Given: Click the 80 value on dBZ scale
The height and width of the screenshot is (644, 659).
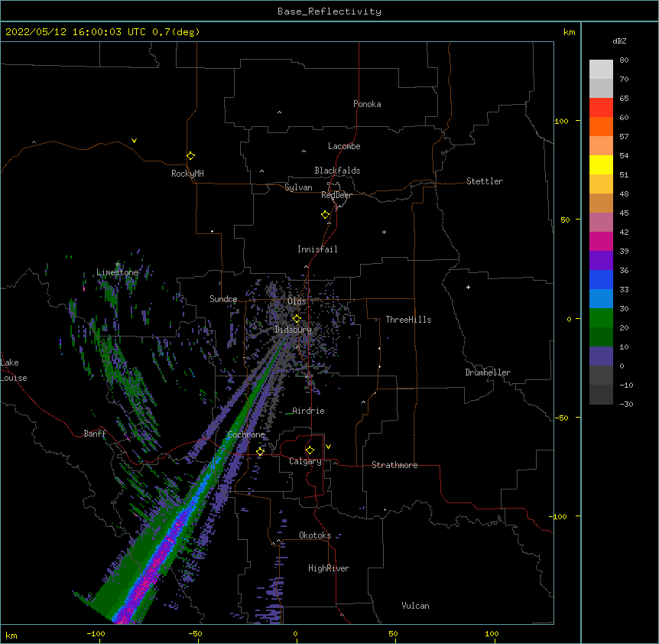Looking at the screenshot, I should pos(624,60).
